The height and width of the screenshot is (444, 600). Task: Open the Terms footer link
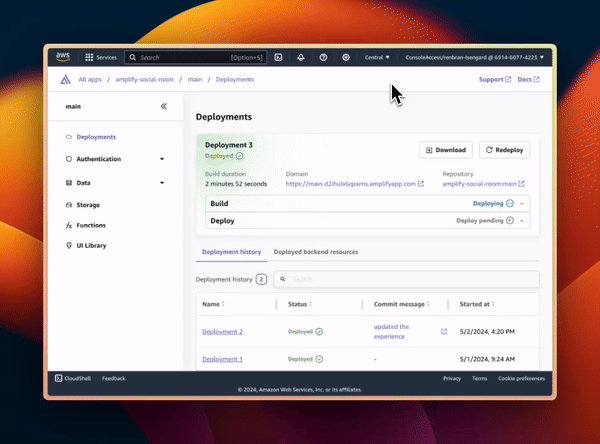pyautogui.click(x=479, y=379)
